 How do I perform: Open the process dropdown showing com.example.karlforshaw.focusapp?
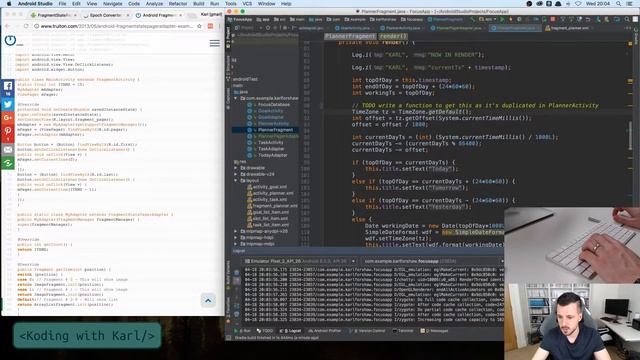pyautogui.click(x=433, y=261)
